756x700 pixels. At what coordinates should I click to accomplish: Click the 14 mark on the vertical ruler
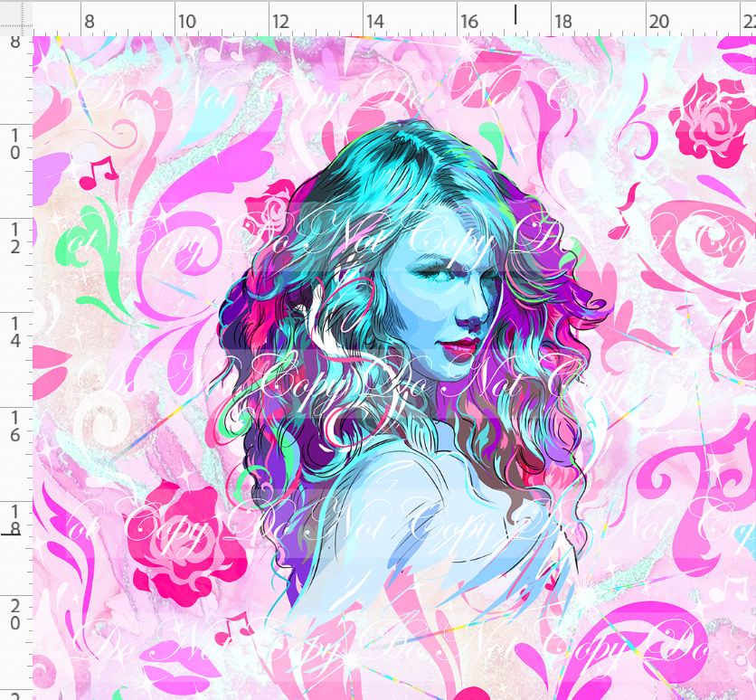point(15,332)
